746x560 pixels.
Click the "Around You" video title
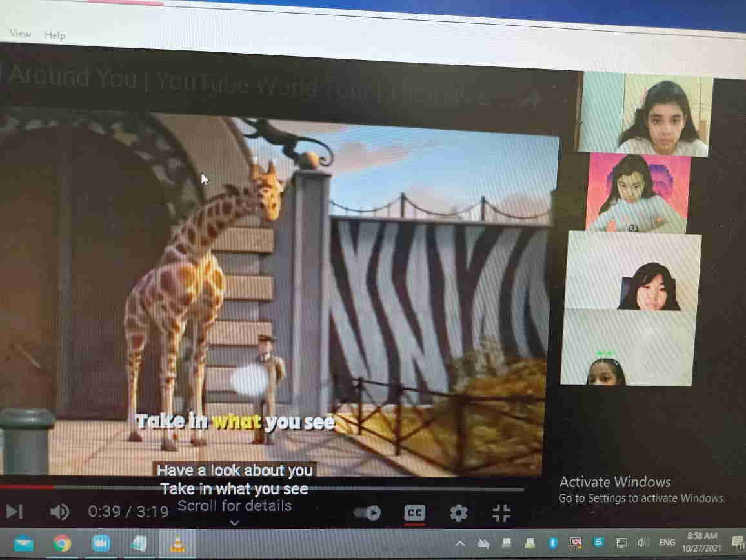coord(73,76)
